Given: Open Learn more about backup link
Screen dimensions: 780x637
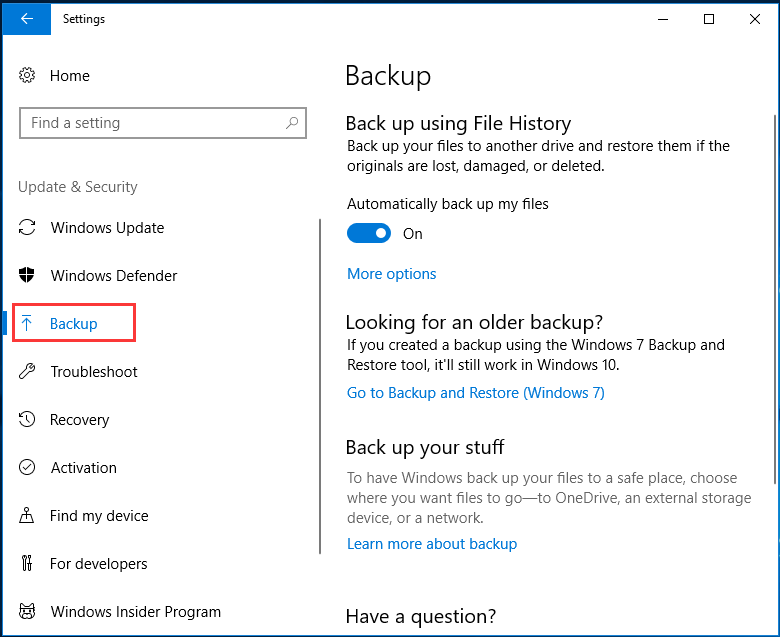Looking at the screenshot, I should (x=432, y=544).
